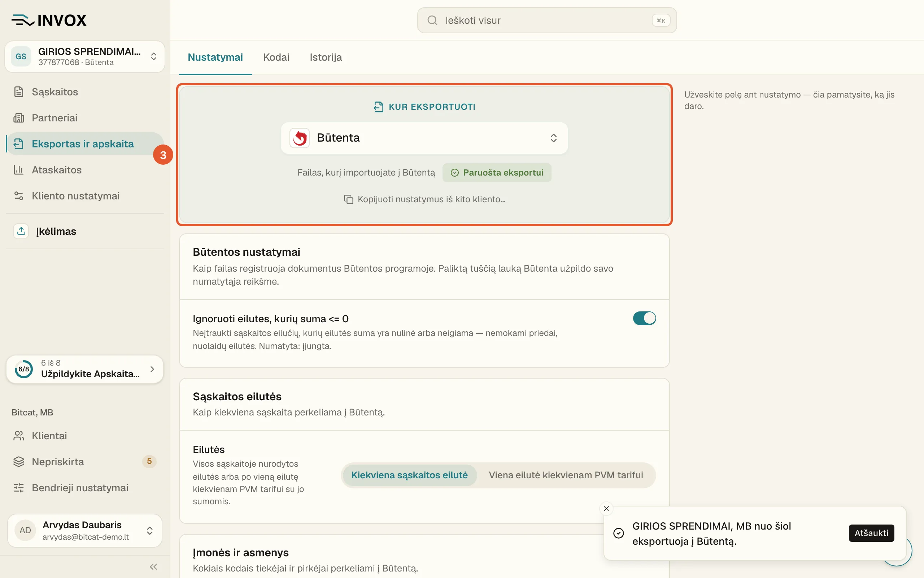Click the KUR EKSPORTUOTI heading icon
The width and height of the screenshot is (924, 578).
[x=378, y=107]
